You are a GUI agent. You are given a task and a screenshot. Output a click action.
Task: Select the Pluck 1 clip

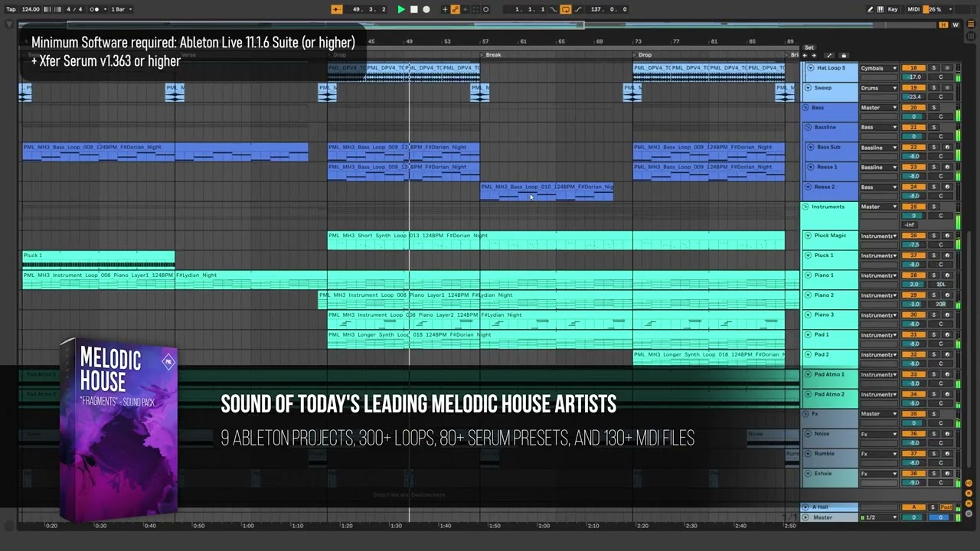(x=99, y=259)
